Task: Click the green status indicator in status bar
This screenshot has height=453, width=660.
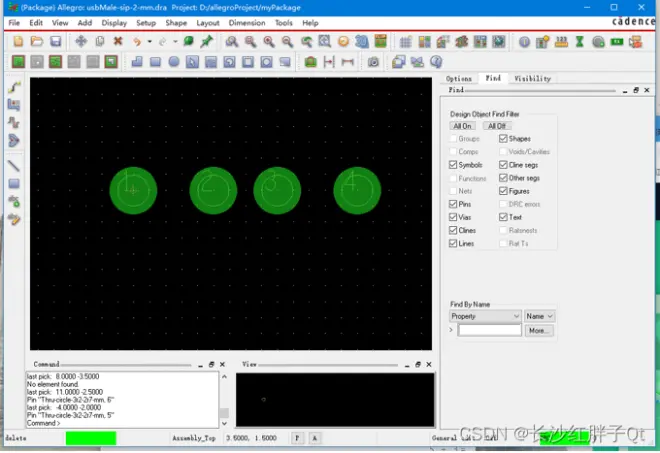Action: click(x=91, y=438)
